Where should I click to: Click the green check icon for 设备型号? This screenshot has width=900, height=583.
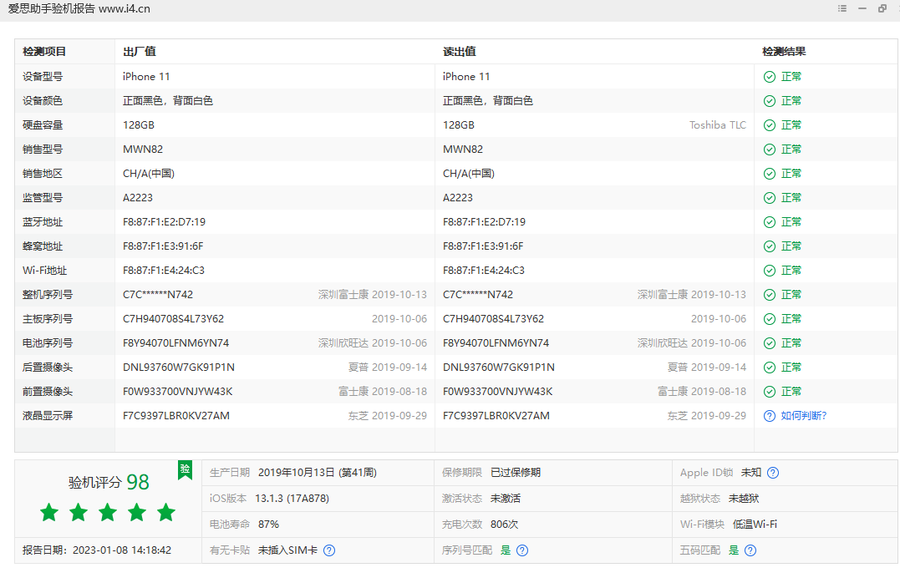pyautogui.click(x=769, y=77)
